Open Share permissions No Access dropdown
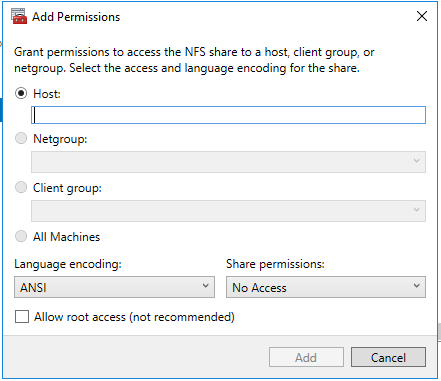This screenshot has width=441, height=381. 326,287
